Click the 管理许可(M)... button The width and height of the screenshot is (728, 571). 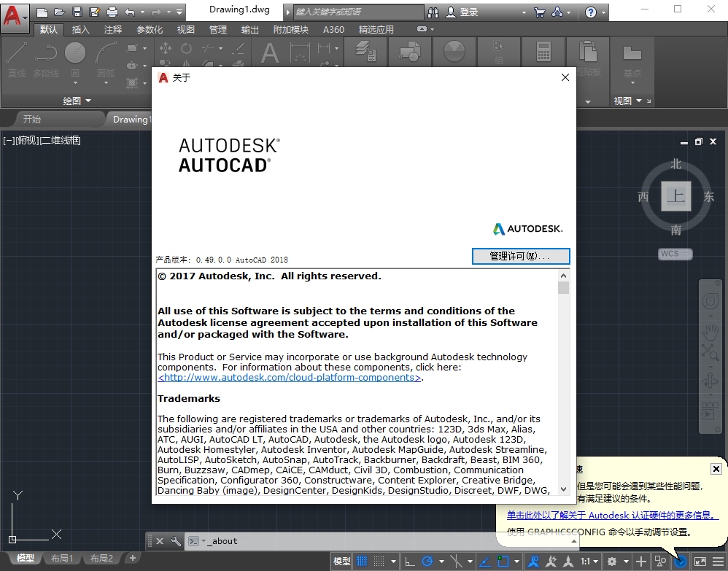pyautogui.click(x=521, y=257)
